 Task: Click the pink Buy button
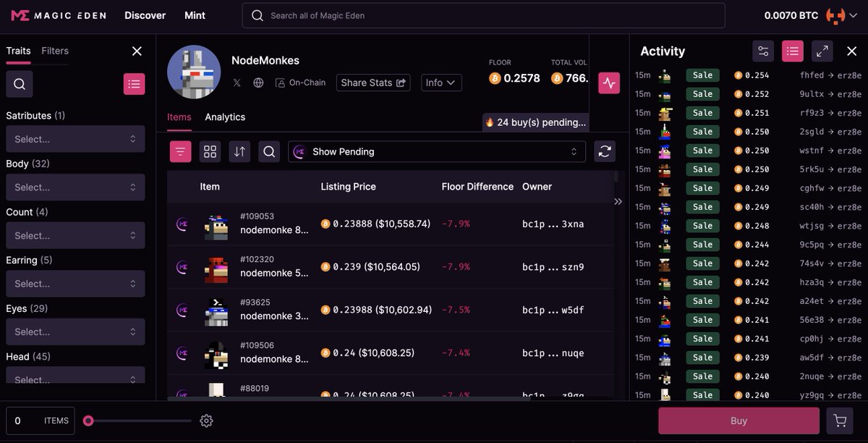pos(739,421)
